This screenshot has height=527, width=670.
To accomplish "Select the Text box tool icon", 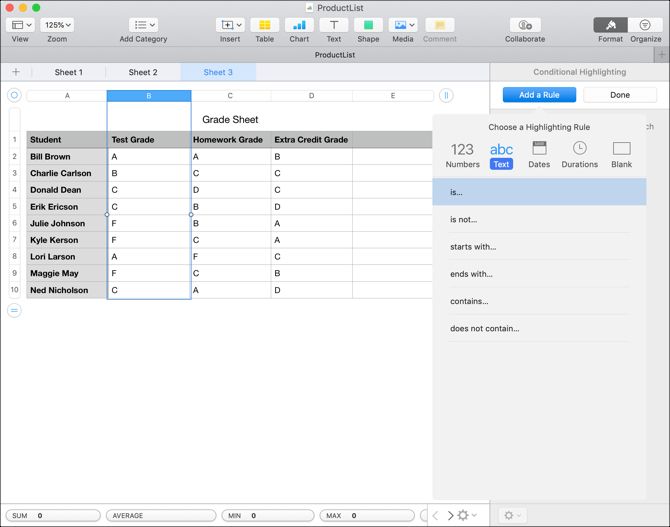I will (x=334, y=25).
